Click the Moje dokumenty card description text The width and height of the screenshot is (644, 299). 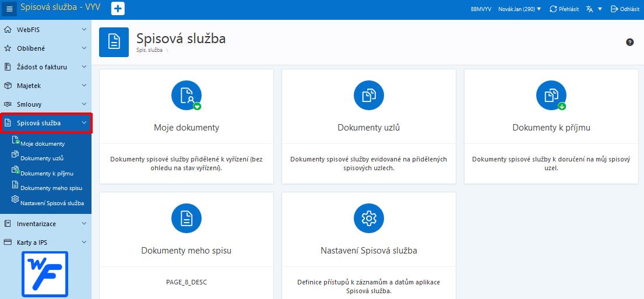click(x=186, y=163)
